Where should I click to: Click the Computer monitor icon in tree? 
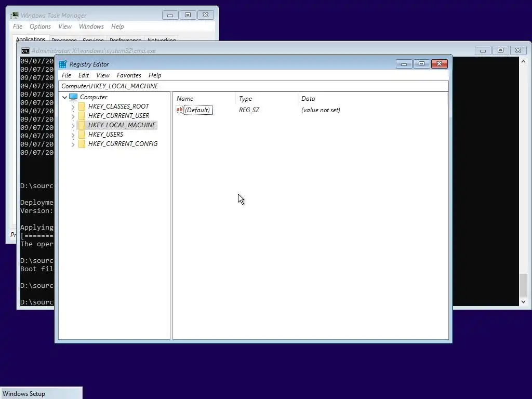(x=73, y=97)
